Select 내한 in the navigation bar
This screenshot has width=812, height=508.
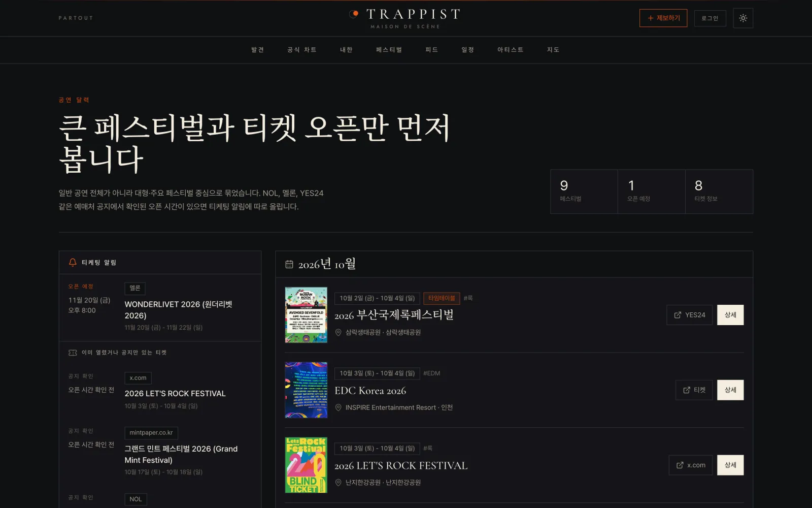coord(346,50)
